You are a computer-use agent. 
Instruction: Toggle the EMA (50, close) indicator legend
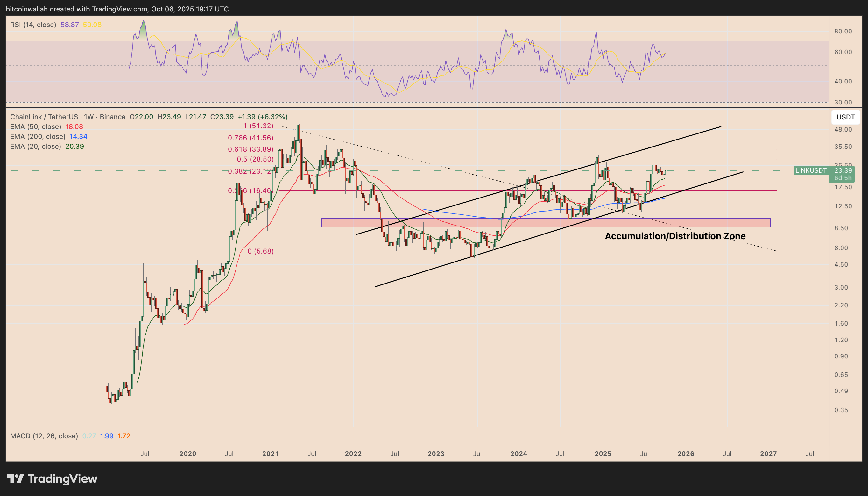coord(35,127)
